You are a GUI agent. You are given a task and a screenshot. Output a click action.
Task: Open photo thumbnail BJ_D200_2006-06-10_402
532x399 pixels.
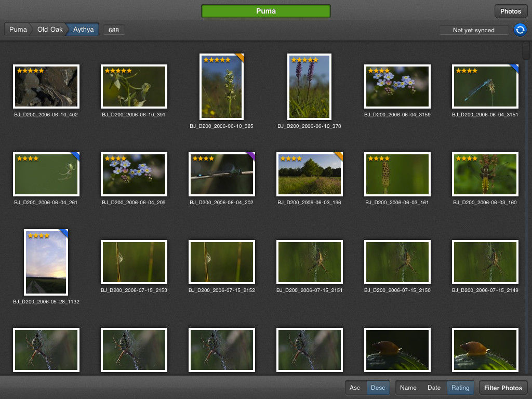[46, 87]
